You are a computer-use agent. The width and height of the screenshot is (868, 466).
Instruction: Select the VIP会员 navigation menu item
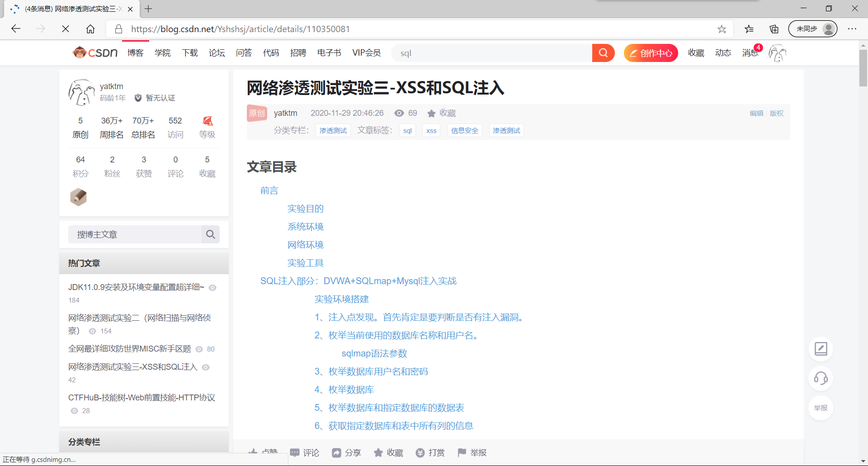tap(367, 53)
